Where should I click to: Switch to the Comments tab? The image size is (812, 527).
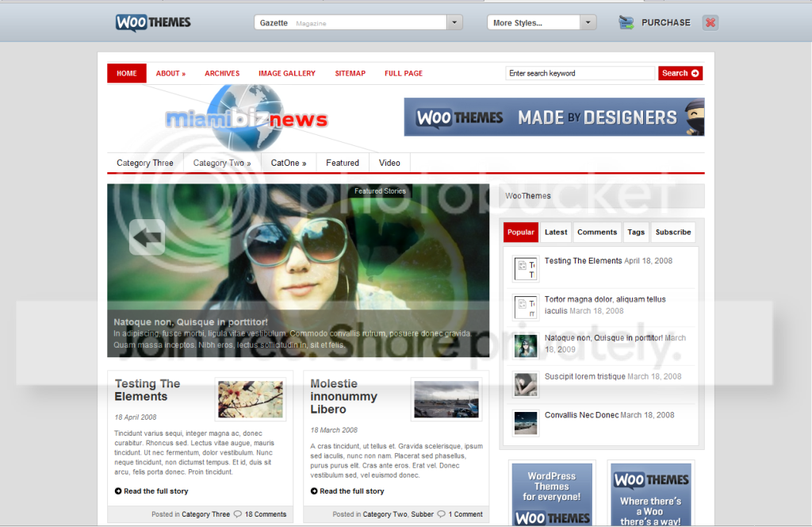[597, 232]
